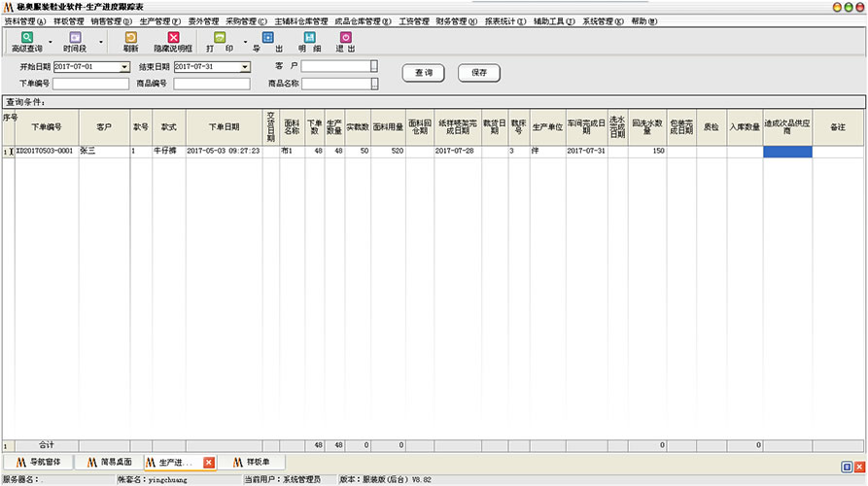This screenshot has height=486, width=868.
Task: Select the highlighted blue 造成次品供应商 cell
Action: pyautogui.click(x=787, y=152)
